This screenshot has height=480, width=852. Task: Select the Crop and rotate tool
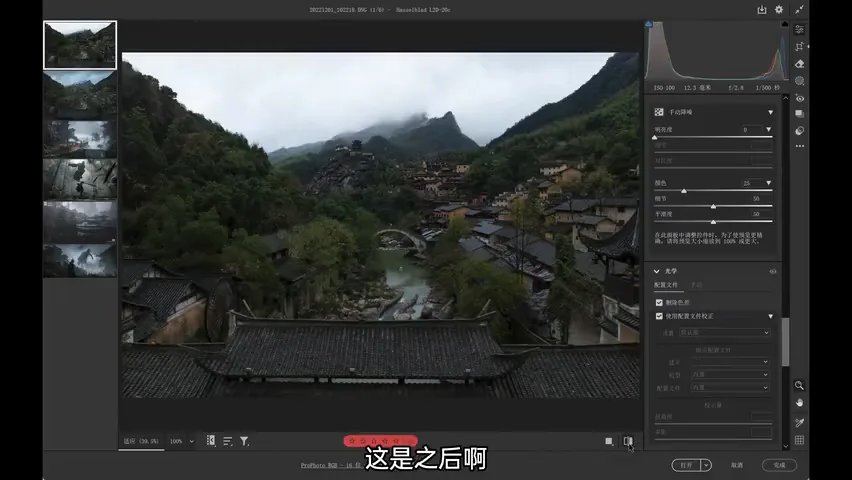[799, 47]
